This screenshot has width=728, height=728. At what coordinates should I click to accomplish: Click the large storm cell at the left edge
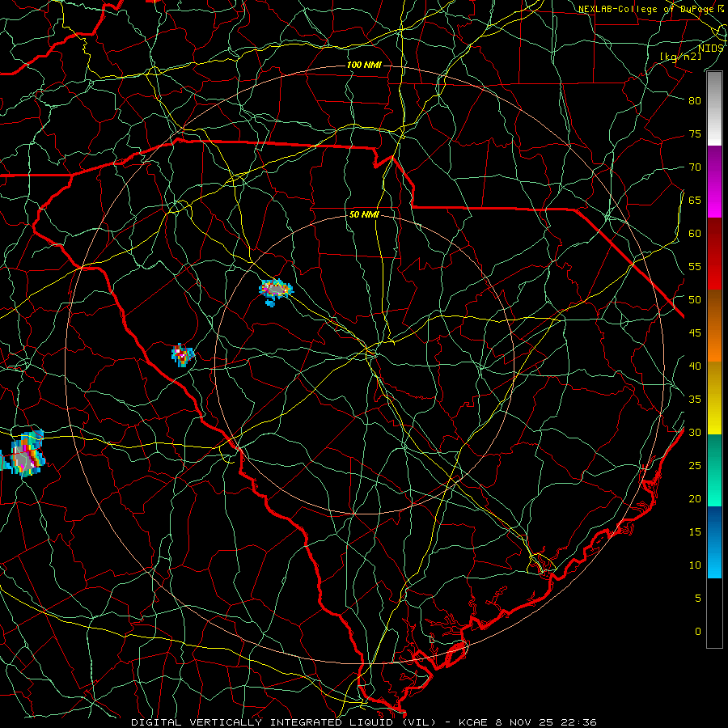23,454
